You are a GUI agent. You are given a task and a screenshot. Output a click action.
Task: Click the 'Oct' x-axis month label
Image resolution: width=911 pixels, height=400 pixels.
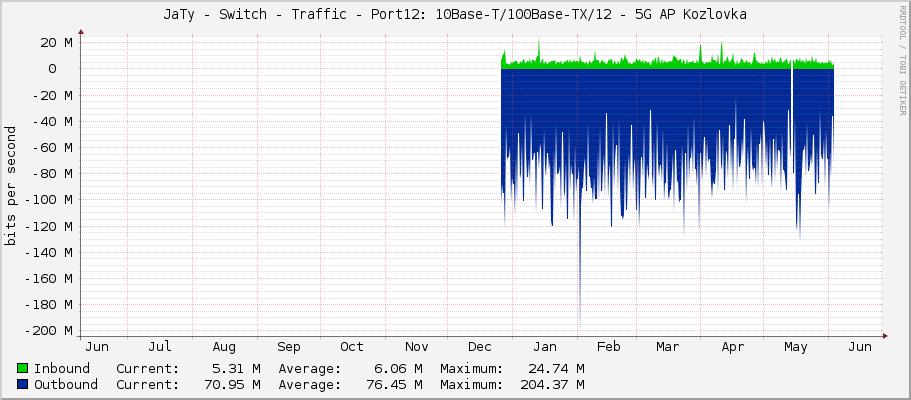352,347
